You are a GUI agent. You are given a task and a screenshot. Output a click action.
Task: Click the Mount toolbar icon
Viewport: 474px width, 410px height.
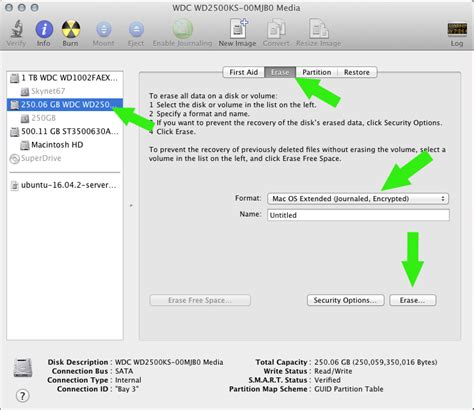point(104,29)
